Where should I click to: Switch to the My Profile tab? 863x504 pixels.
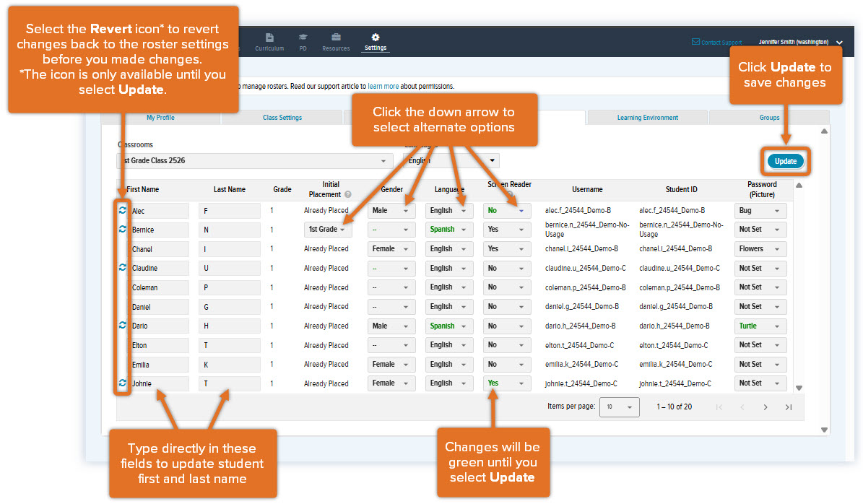click(x=160, y=117)
